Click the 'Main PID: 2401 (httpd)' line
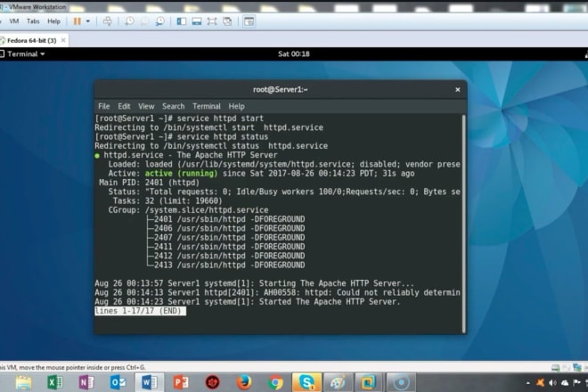This screenshot has height=392, width=588. point(150,183)
